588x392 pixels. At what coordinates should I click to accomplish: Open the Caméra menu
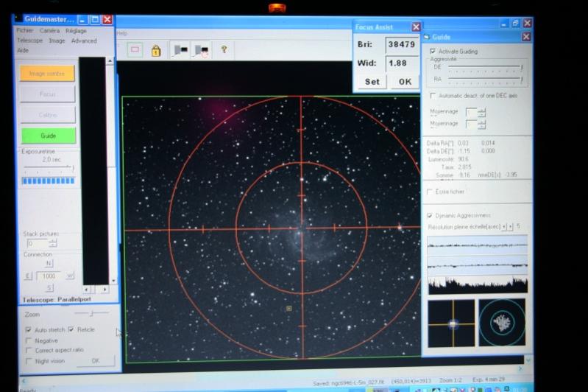tap(49, 30)
